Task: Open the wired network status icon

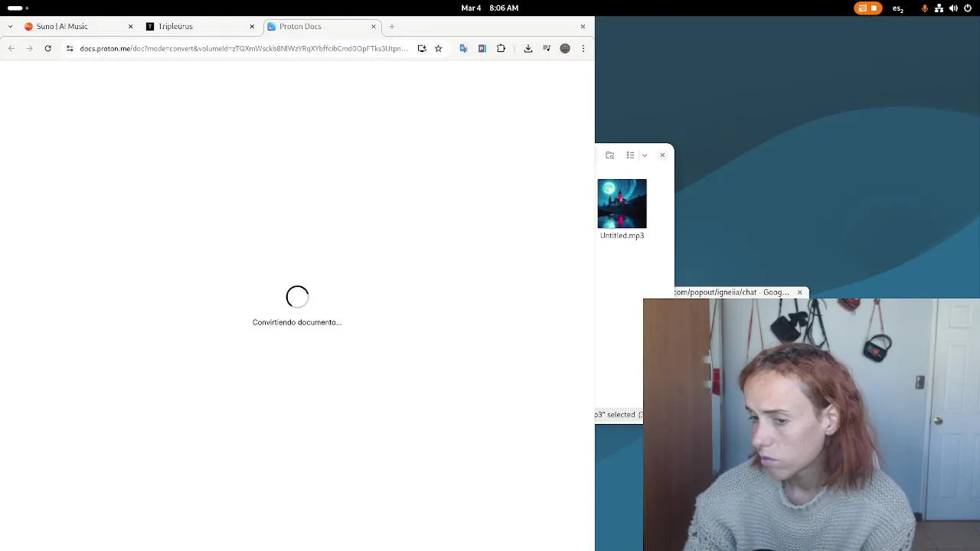Action: tap(939, 8)
